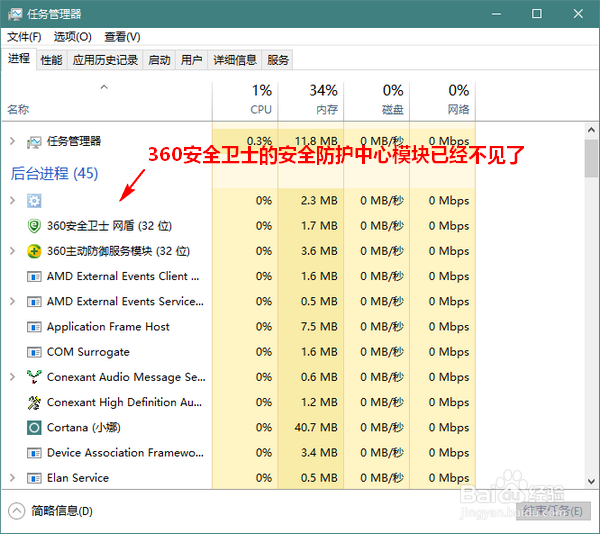The width and height of the screenshot is (600, 534).
Task: Switch to the 启动 tab
Action: [159, 60]
